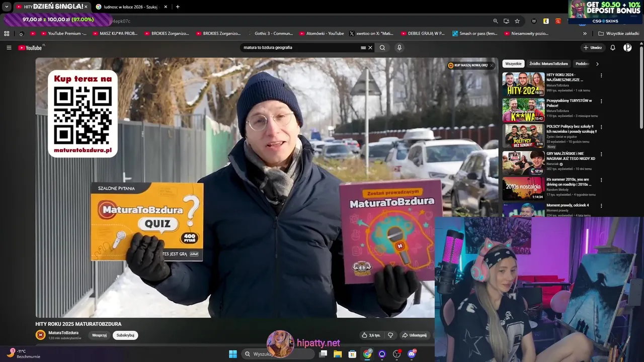
Task: Dislike the video with thumbs down
Action: point(390,335)
